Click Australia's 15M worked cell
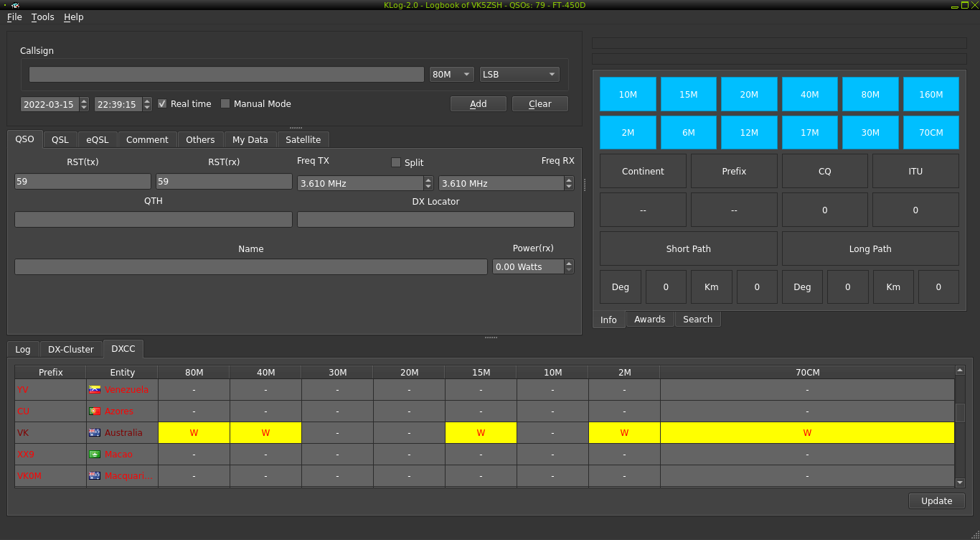980x540 pixels. tap(481, 432)
